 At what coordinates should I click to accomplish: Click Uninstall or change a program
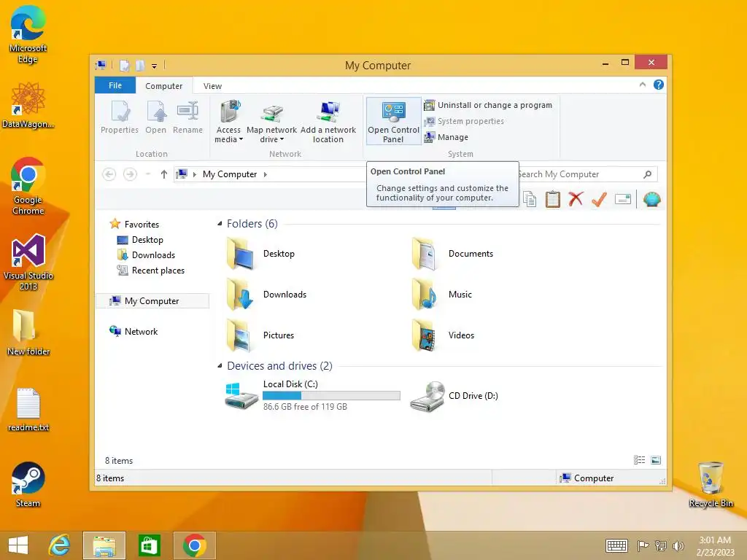(x=488, y=105)
